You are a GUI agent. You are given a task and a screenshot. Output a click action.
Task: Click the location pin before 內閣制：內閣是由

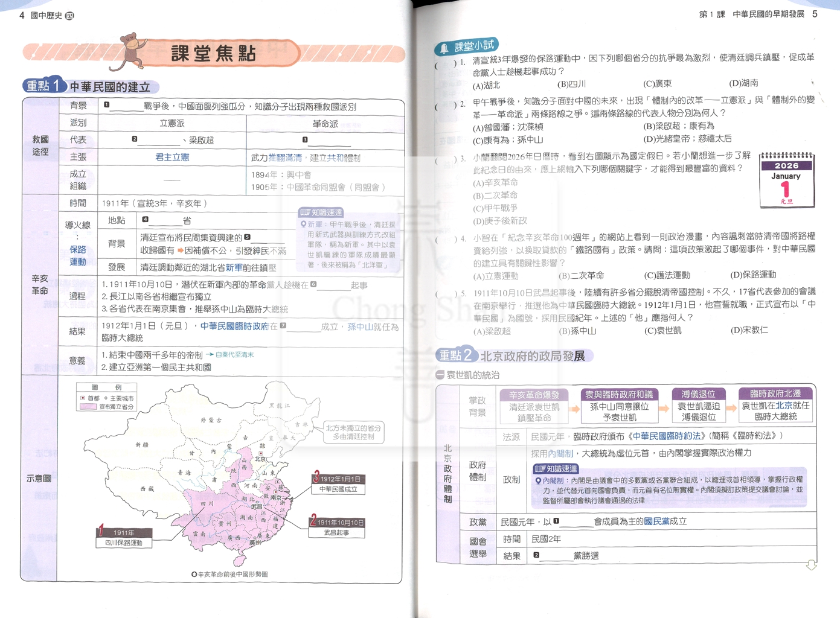(537, 481)
